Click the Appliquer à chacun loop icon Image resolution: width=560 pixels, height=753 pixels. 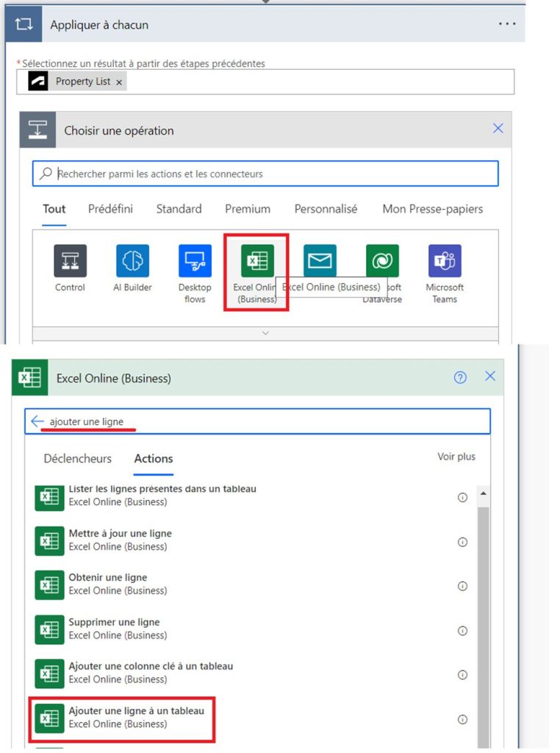pyautogui.click(x=24, y=24)
